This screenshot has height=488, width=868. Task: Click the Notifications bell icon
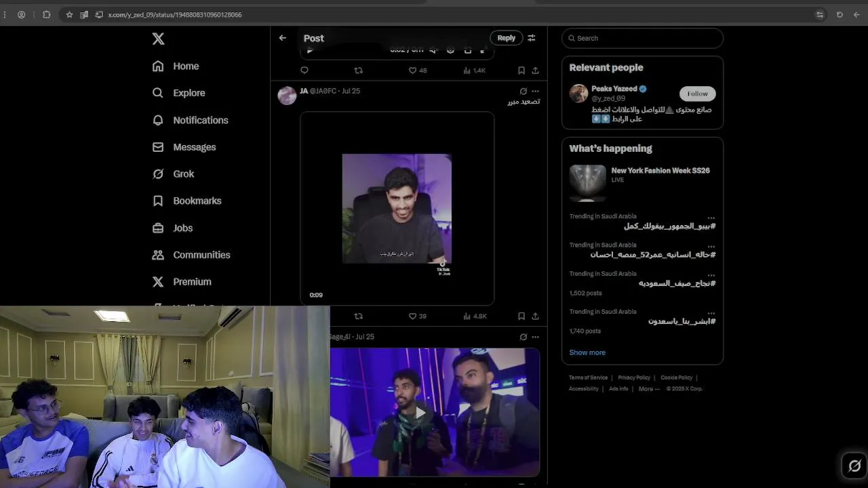[158, 120]
